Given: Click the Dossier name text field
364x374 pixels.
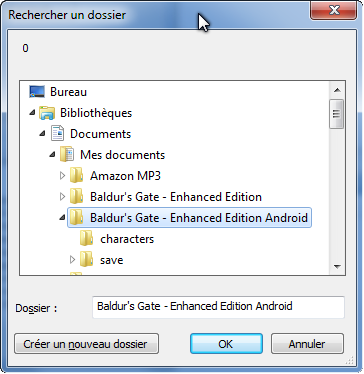Looking at the screenshot, I should pyautogui.click(x=218, y=307).
